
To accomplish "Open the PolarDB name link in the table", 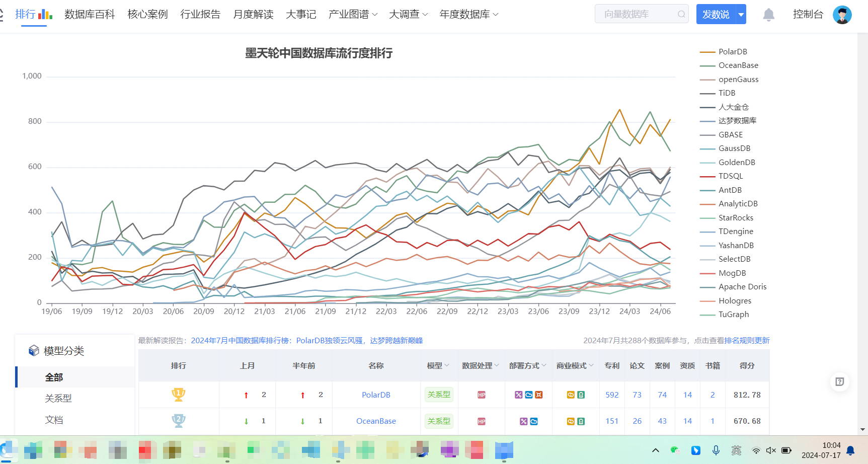I will (376, 395).
